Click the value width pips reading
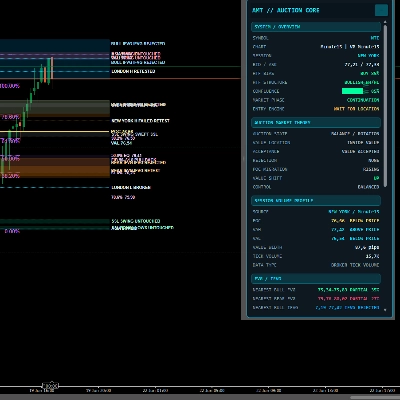The height and width of the screenshot is (400, 400). coord(367,247)
